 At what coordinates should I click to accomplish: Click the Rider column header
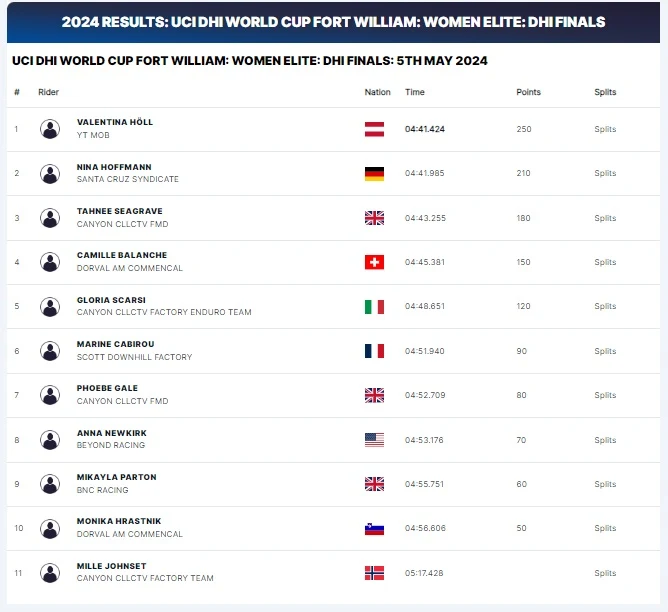(x=48, y=92)
